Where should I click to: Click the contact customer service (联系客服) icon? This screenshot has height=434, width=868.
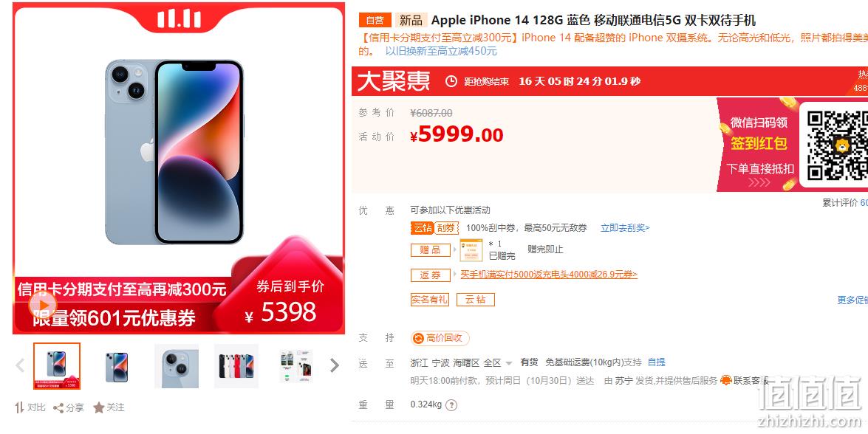(725, 380)
